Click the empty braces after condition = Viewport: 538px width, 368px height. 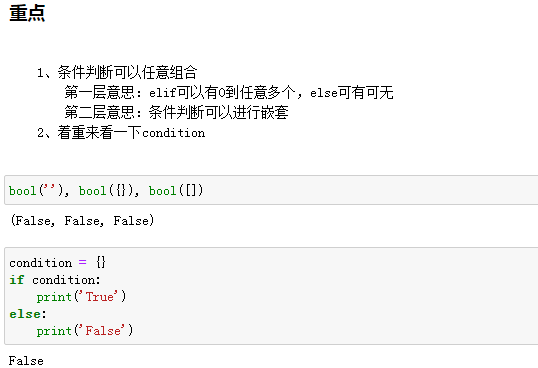[x=101, y=263]
